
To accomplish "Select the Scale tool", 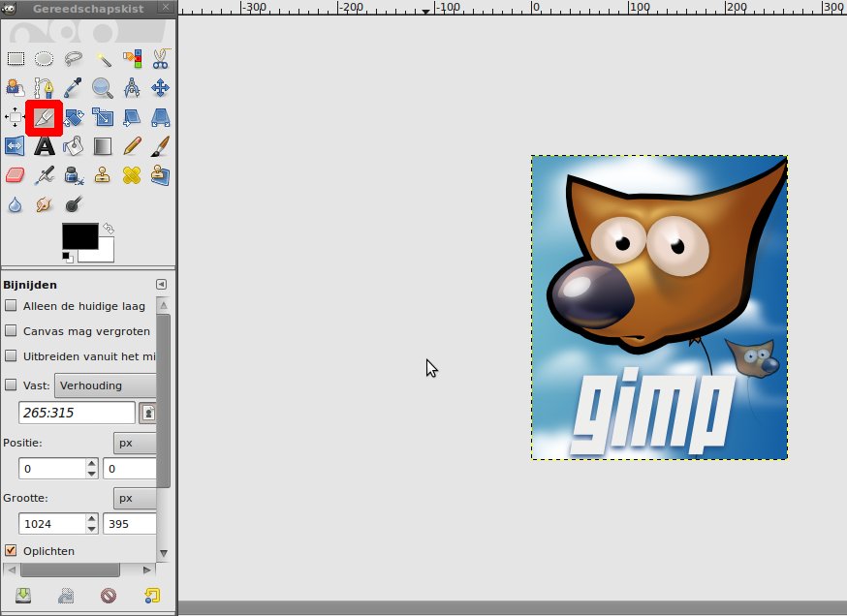I will coord(103,116).
